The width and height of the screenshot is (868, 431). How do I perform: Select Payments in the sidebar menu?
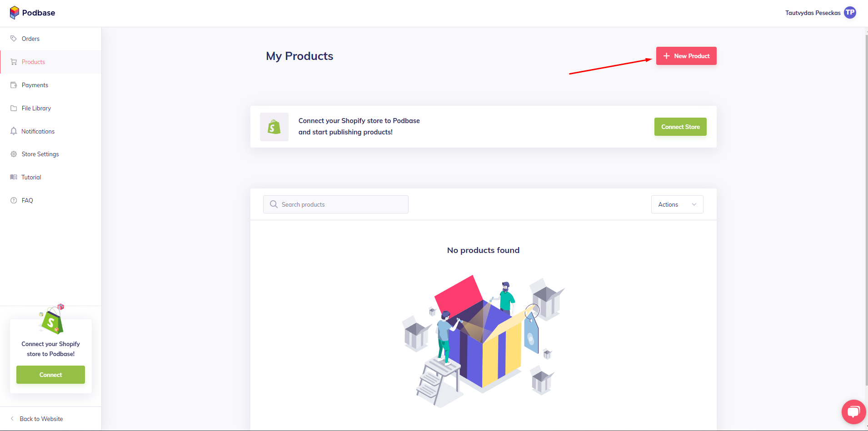[x=35, y=85]
